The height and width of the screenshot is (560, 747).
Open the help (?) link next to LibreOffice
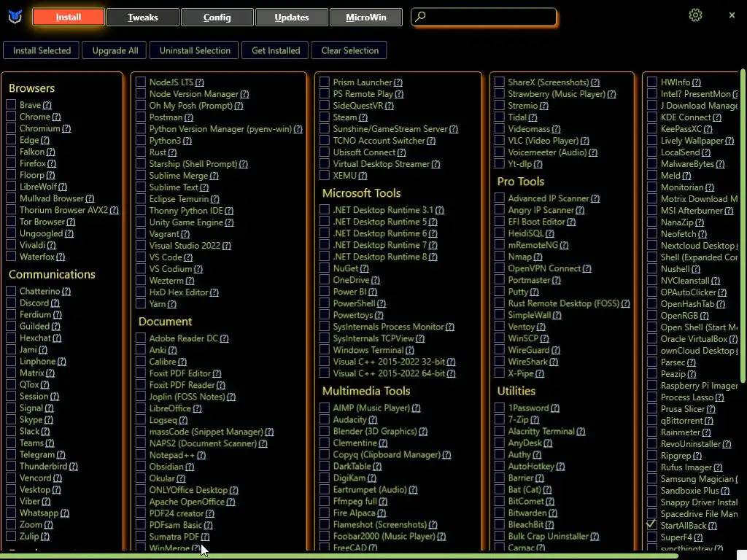tap(197, 408)
